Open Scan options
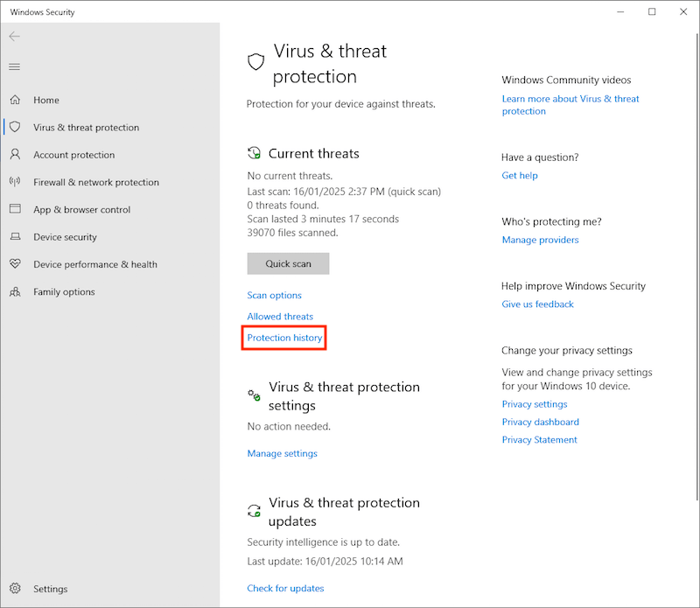Image resolution: width=700 pixels, height=608 pixels. click(x=274, y=295)
